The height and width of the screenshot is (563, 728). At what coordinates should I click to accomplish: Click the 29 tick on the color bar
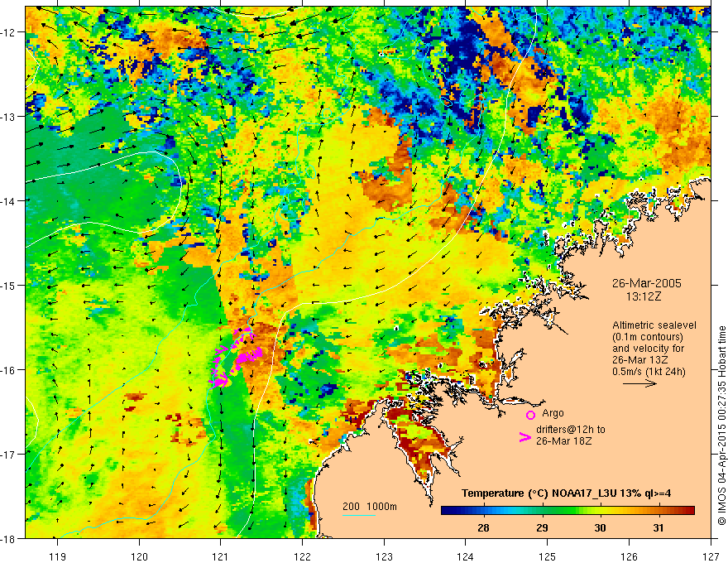click(x=542, y=527)
